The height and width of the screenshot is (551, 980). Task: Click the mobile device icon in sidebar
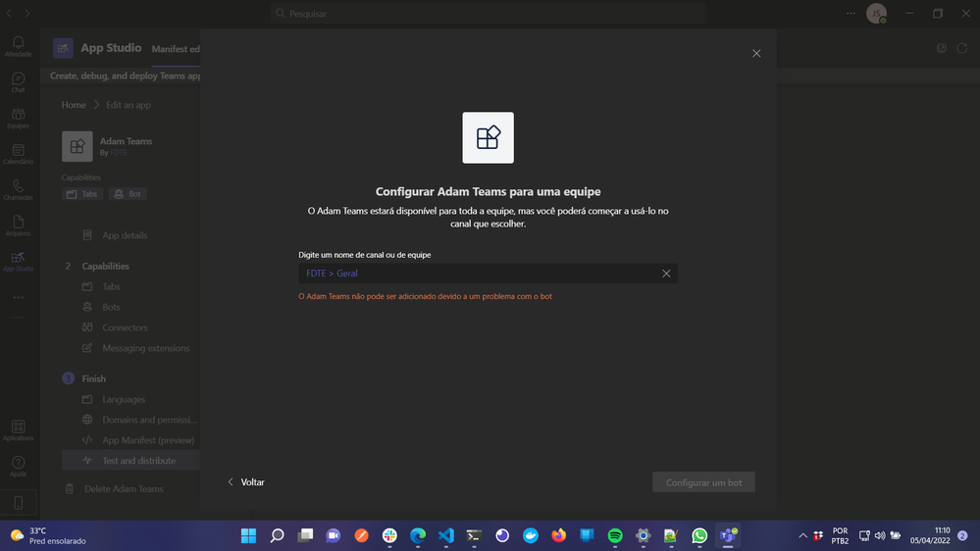(x=18, y=502)
